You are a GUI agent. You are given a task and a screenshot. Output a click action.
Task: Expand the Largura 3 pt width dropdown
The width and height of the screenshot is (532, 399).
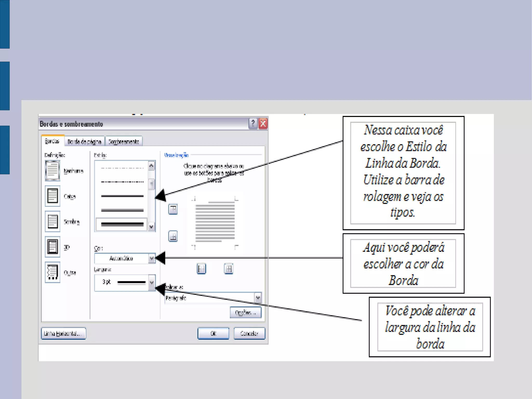pyautogui.click(x=152, y=282)
